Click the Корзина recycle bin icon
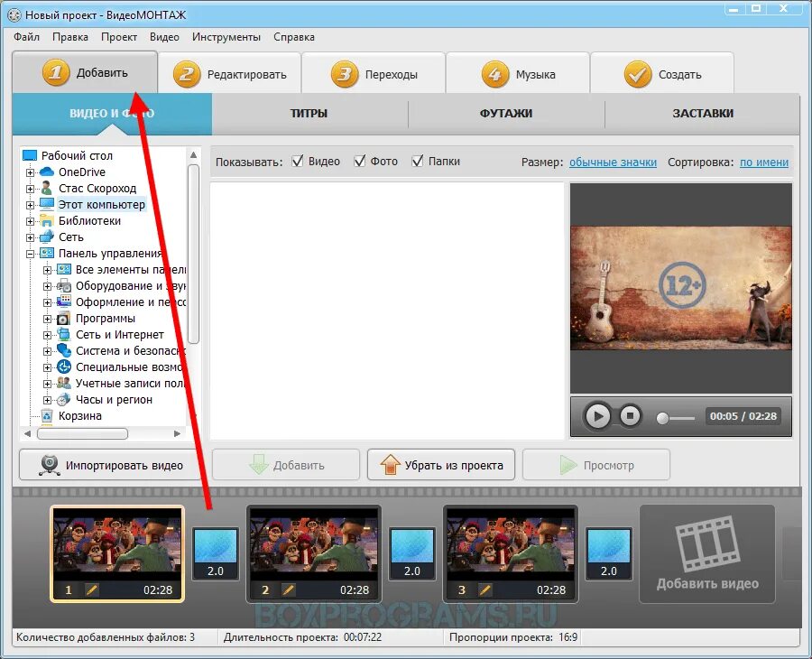Screen dimensions: 812x659 (47, 415)
